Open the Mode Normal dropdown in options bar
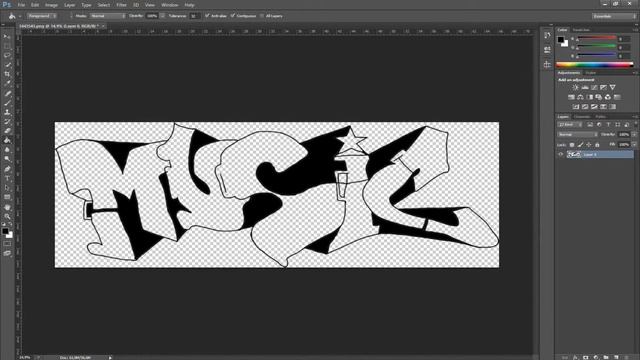 pyautogui.click(x=107, y=16)
